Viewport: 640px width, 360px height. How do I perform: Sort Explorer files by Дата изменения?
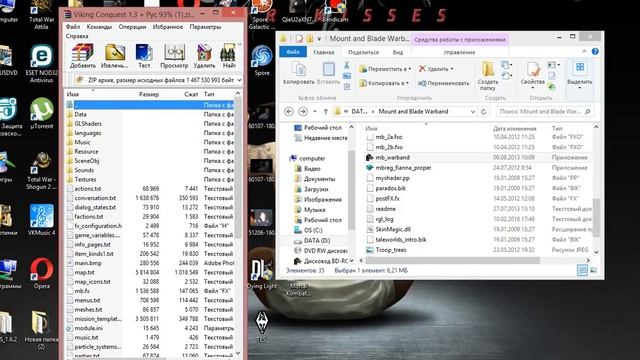pyautogui.click(x=514, y=129)
